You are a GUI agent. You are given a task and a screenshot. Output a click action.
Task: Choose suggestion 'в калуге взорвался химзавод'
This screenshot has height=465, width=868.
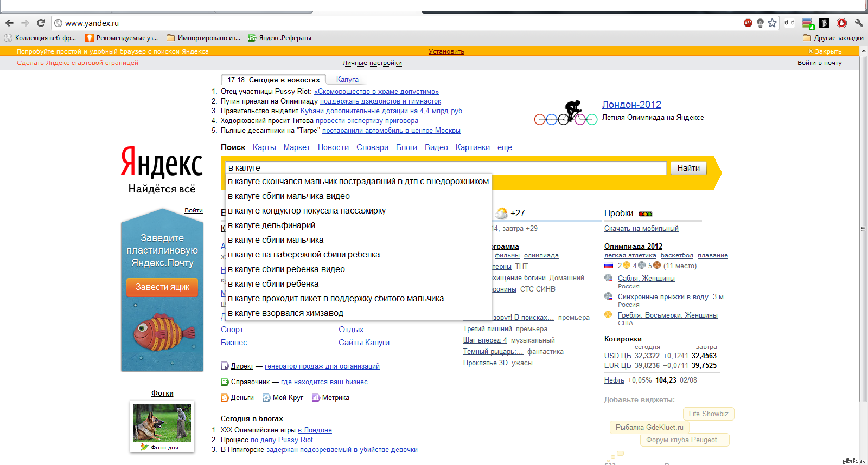point(358,313)
